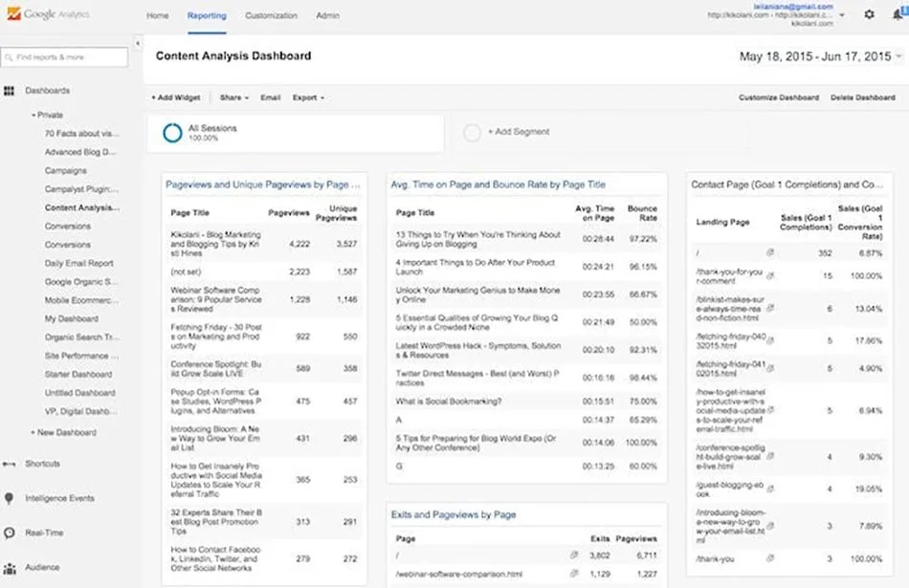Click the Add Segment radio circle
The image size is (909, 588).
coord(471,132)
